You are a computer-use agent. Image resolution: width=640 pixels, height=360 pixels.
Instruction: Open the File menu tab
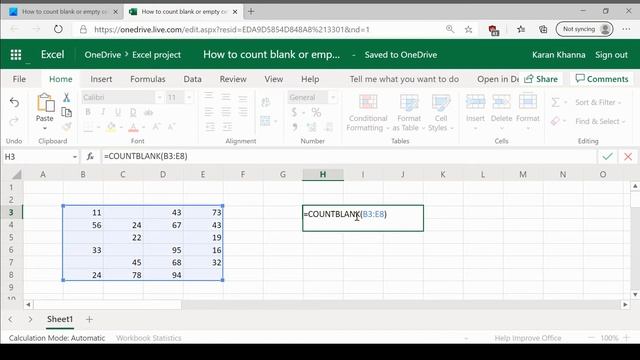pos(19,79)
